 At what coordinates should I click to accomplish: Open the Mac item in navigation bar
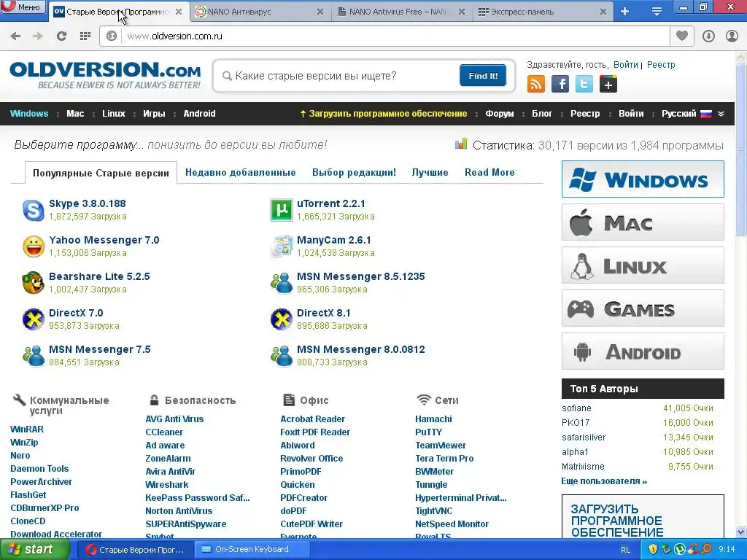(x=75, y=114)
